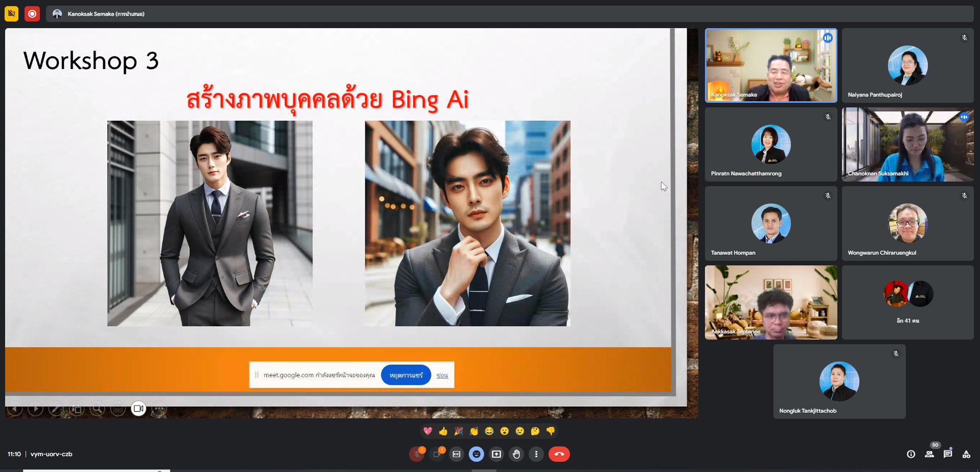Send the thinking face reaction
Screen dimensions: 980x472
[535, 431]
